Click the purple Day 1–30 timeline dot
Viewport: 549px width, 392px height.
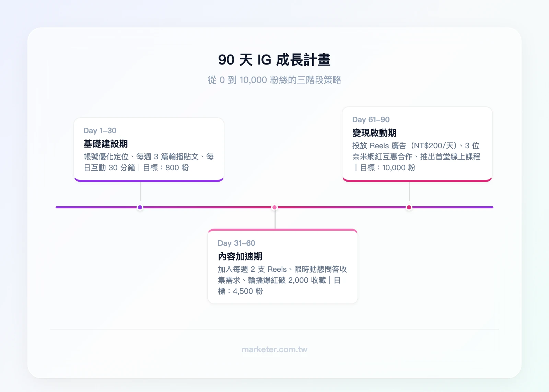coord(140,207)
